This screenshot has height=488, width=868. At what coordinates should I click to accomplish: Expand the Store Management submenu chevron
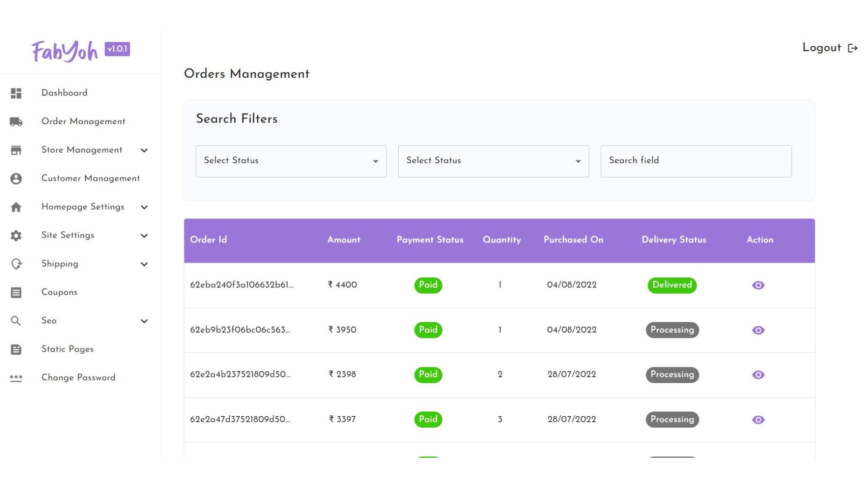[x=144, y=150]
